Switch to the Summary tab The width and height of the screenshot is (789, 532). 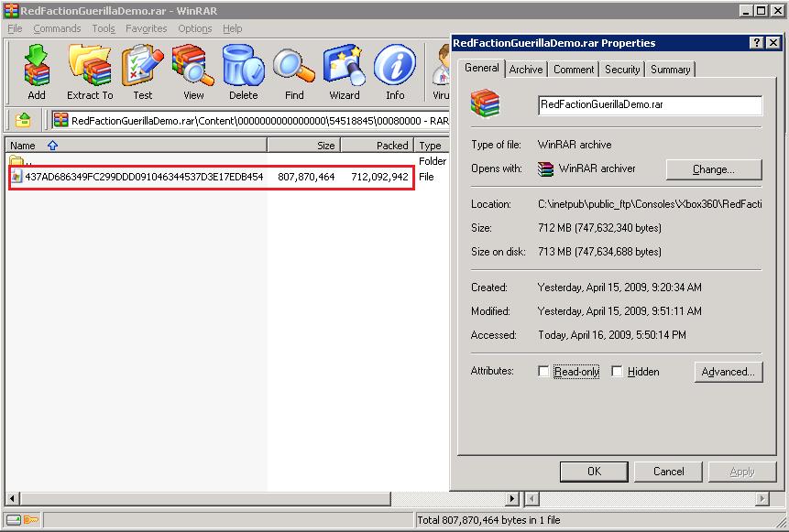click(x=670, y=70)
